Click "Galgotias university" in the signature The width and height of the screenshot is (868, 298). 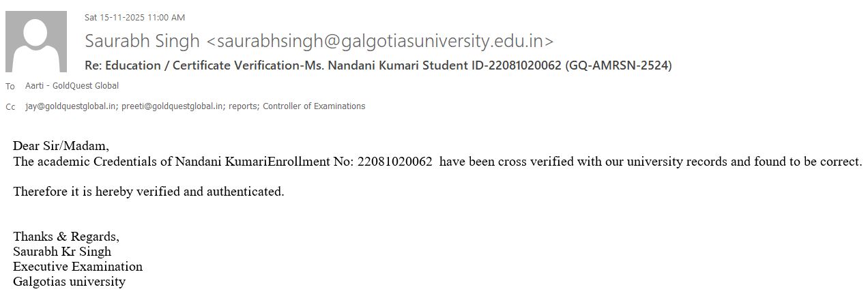(x=69, y=282)
